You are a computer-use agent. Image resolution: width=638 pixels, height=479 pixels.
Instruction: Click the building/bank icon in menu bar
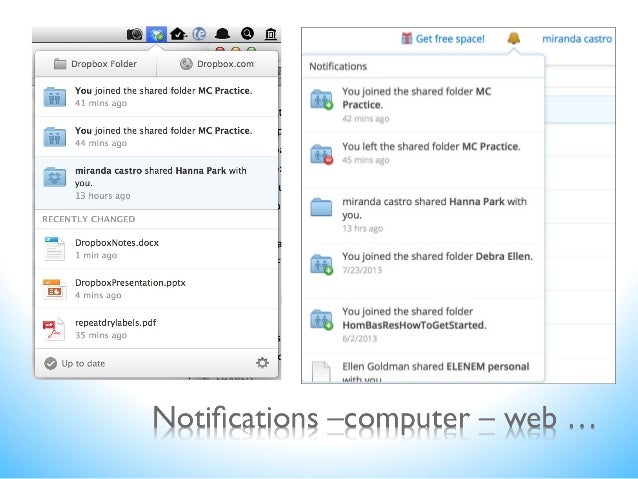[x=271, y=34]
